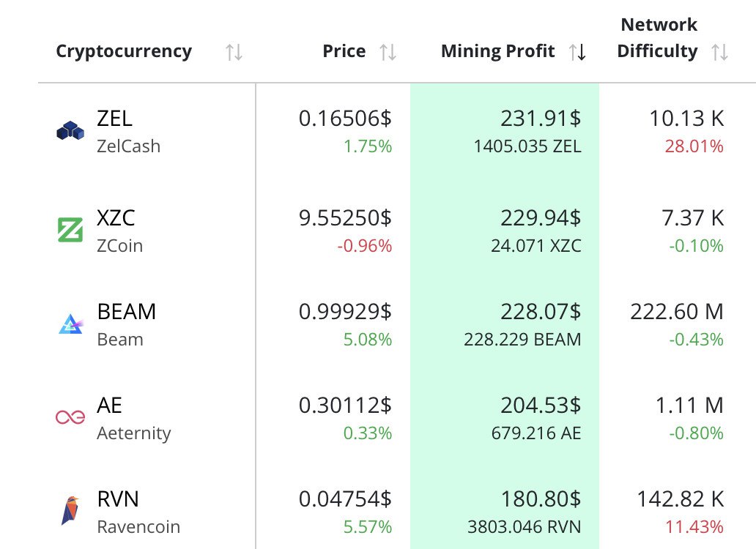Sort by Price using the arrows icon
Viewport: 756px width, 549px height.
tap(388, 52)
